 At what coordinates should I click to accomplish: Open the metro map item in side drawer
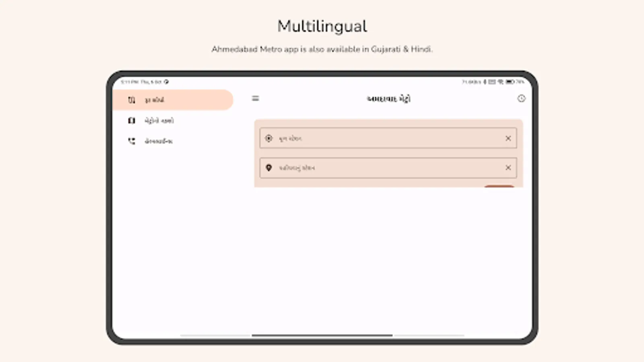(x=173, y=120)
